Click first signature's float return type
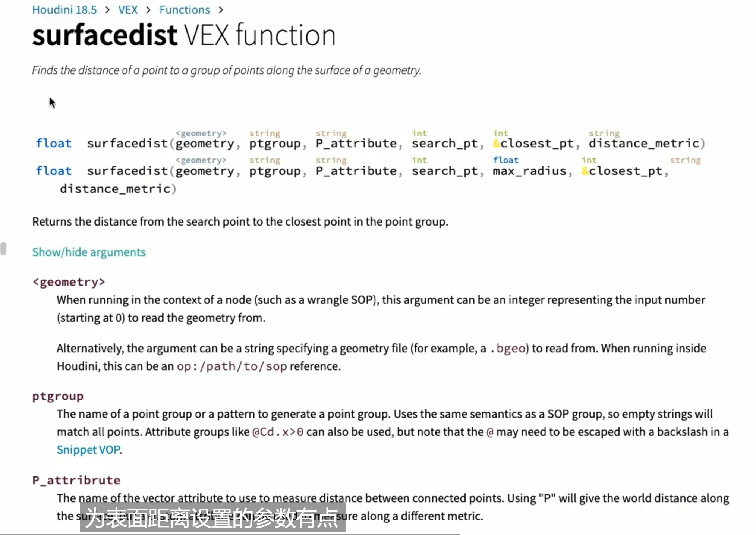756x535 pixels. [54, 143]
